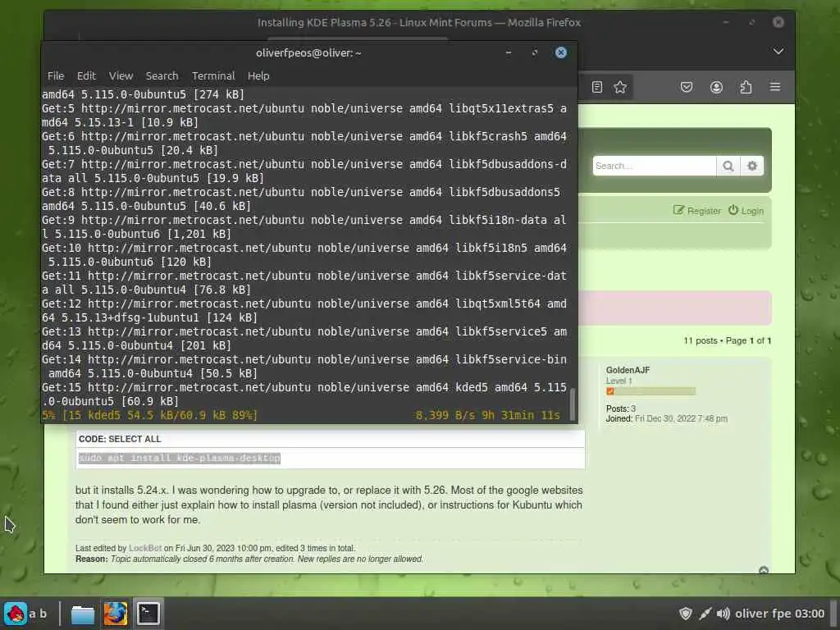840x630 pixels.
Task: Open terminal Edit menu
Action: (x=86, y=76)
